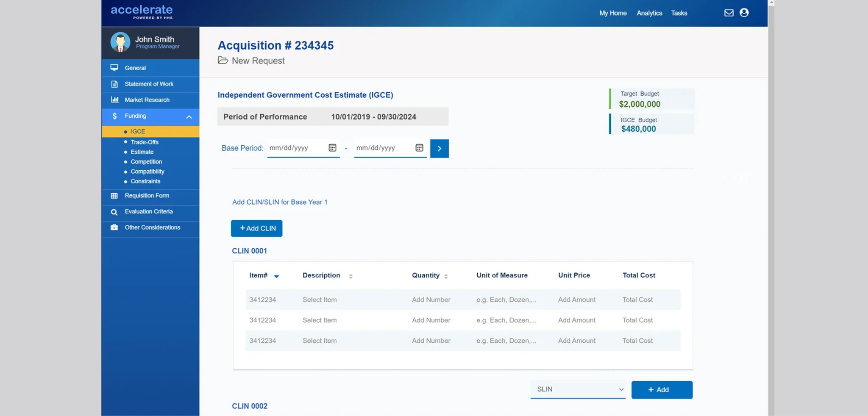Click the New Request folder icon
868x416 pixels.
(x=223, y=60)
